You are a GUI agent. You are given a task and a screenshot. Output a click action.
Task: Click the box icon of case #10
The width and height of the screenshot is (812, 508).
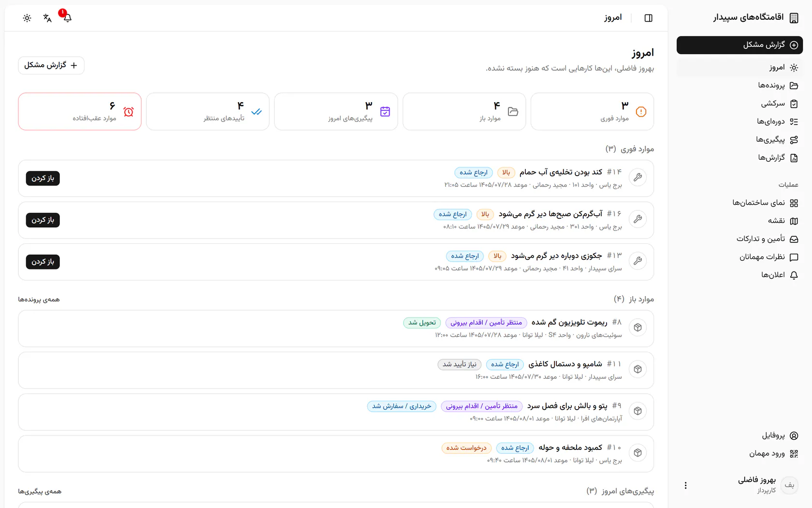click(638, 453)
